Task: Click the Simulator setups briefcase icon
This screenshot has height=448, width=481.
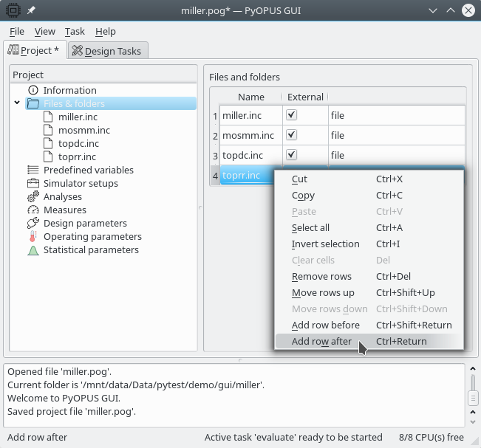Action: 33,183
